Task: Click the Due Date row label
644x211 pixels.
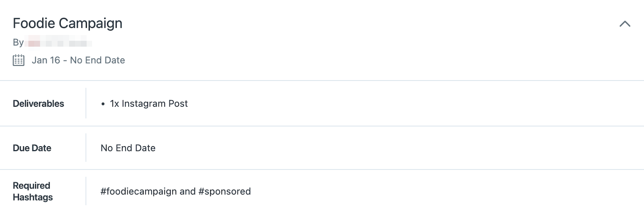Action: click(32, 148)
